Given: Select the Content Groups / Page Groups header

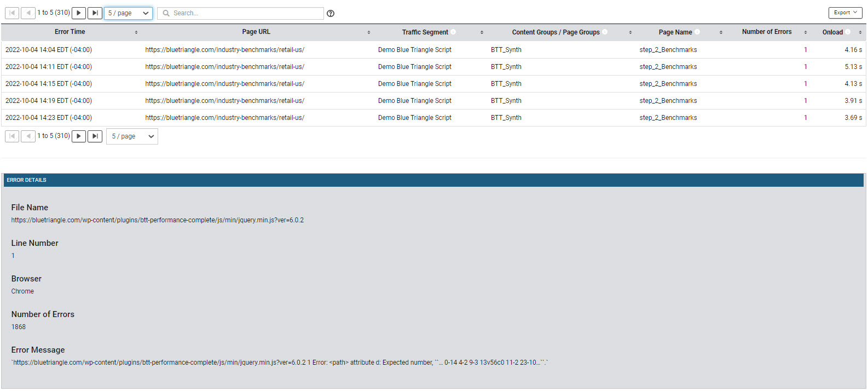Looking at the screenshot, I should click(556, 32).
